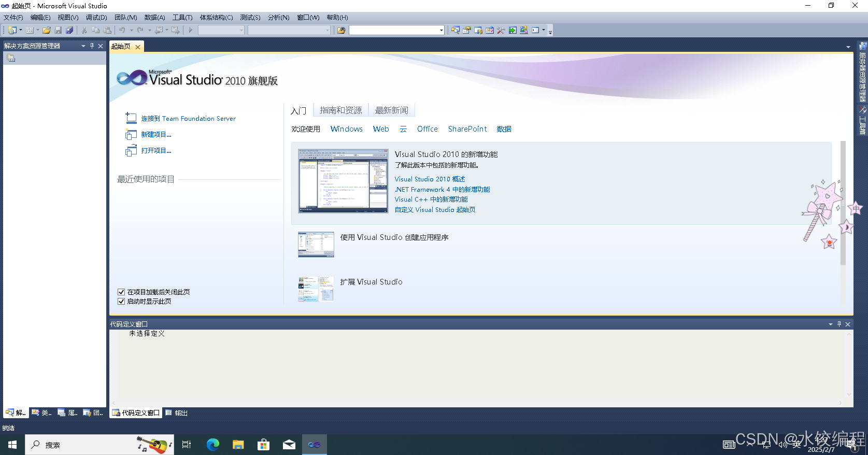
Task: Open Toolbox side tab on right edge
Action: pyautogui.click(x=862, y=120)
